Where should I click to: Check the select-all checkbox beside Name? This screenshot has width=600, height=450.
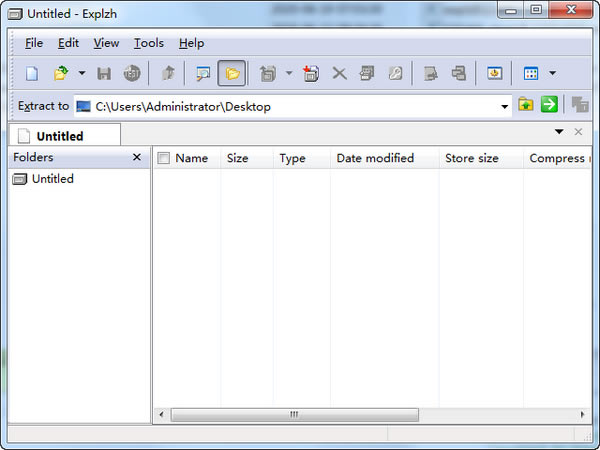164,158
